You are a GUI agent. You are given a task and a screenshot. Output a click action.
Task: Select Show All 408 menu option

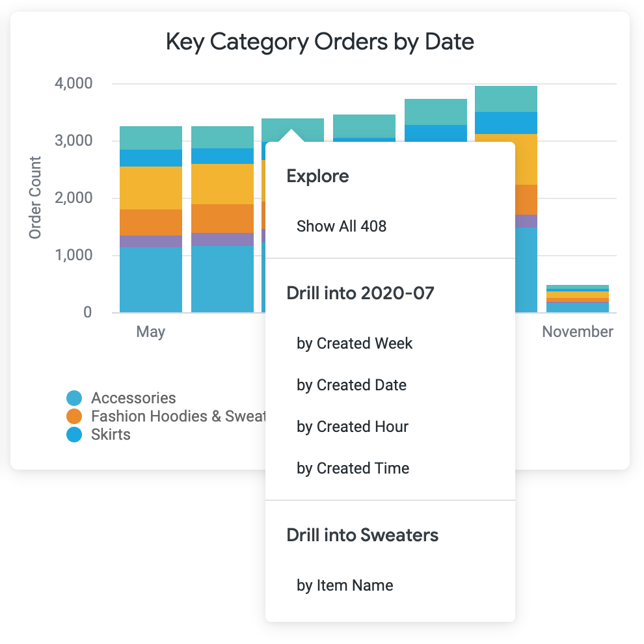point(342,226)
